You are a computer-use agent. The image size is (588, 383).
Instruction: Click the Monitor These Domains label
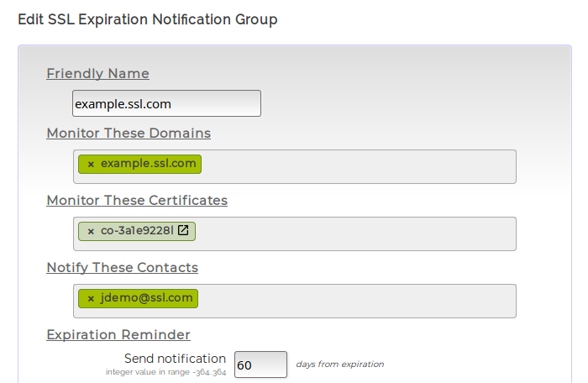(129, 133)
